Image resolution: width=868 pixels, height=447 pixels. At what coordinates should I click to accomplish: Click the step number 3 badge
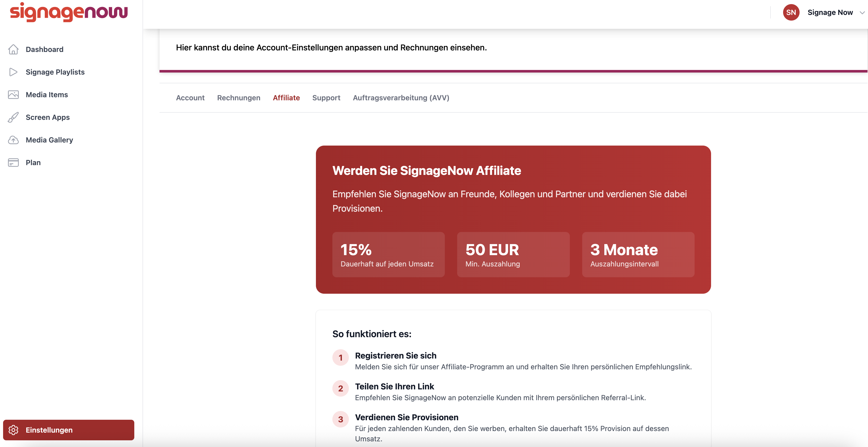(x=341, y=419)
